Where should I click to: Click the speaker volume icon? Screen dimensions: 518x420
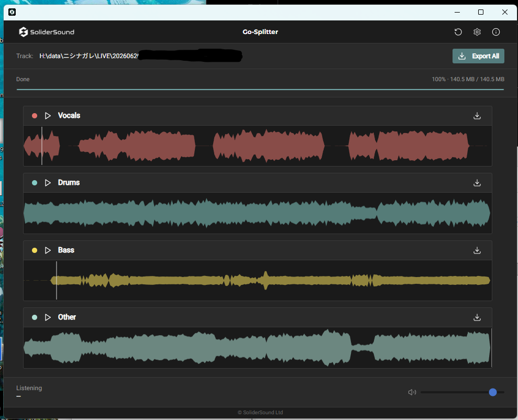[412, 392]
